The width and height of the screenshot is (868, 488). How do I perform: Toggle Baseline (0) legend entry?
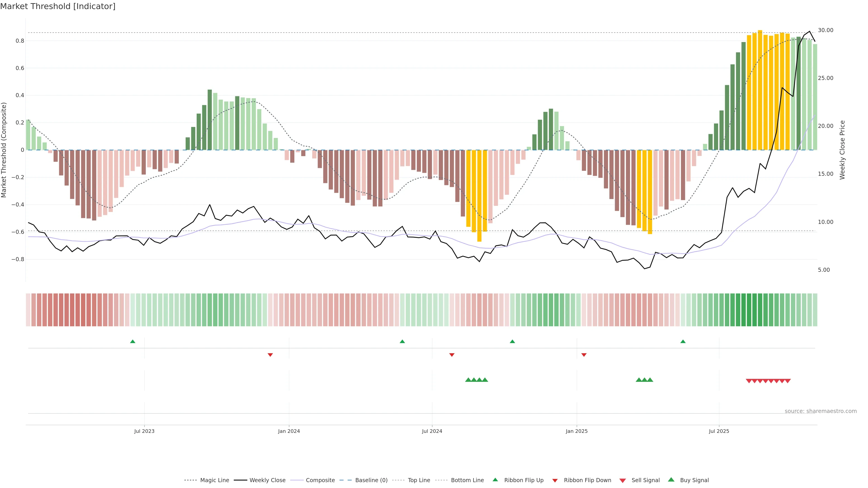pos(371,480)
